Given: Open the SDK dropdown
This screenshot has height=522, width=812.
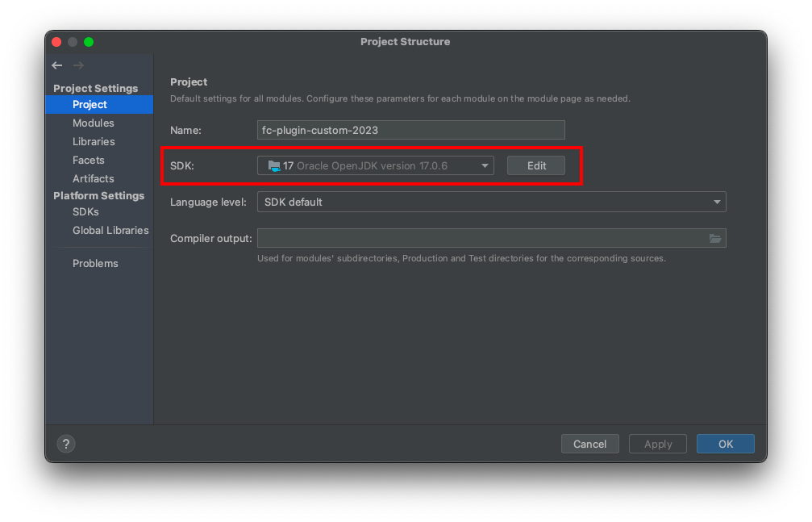Looking at the screenshot, I should point(485,165).
